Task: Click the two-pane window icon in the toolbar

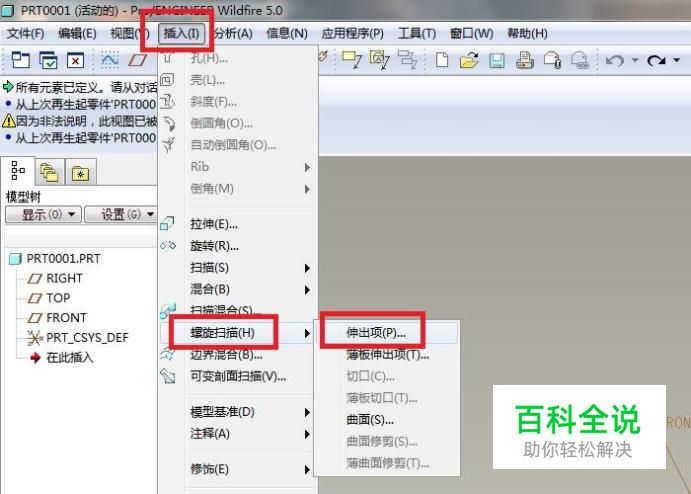Action: tap(20, 60)
